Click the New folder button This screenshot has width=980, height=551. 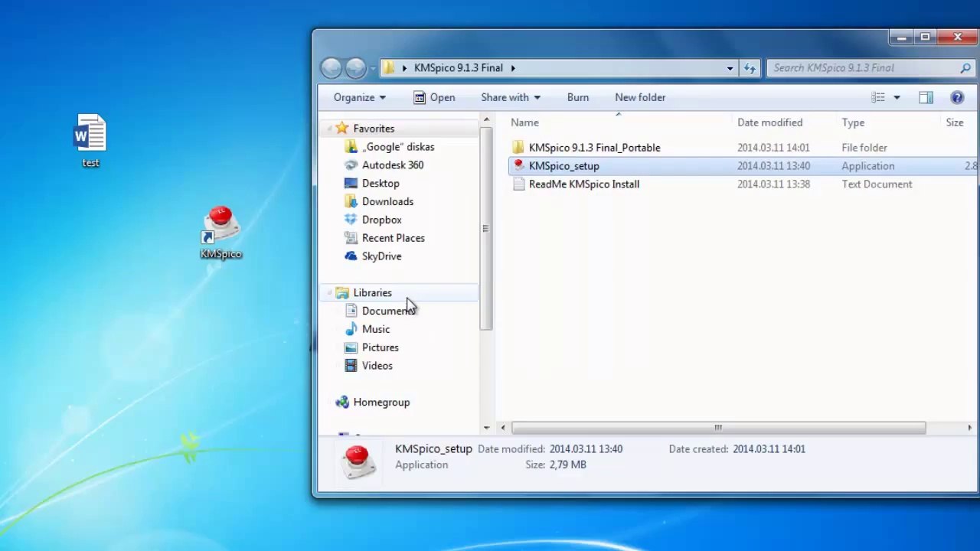pyautogui.click(x=640, y=97)
